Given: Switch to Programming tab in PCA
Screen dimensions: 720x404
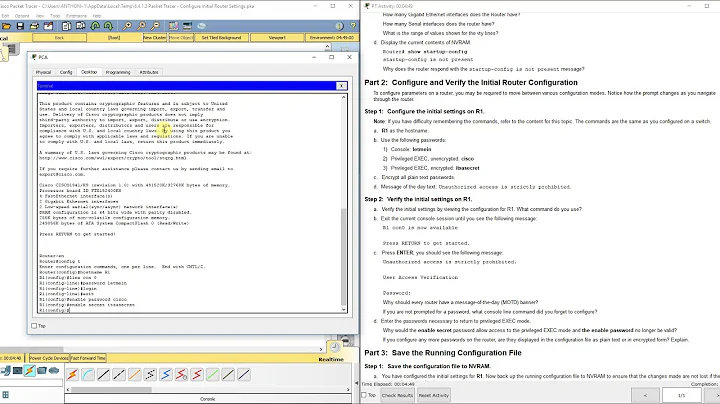Looking at the screenshot, I should click(x=118, y=72).
